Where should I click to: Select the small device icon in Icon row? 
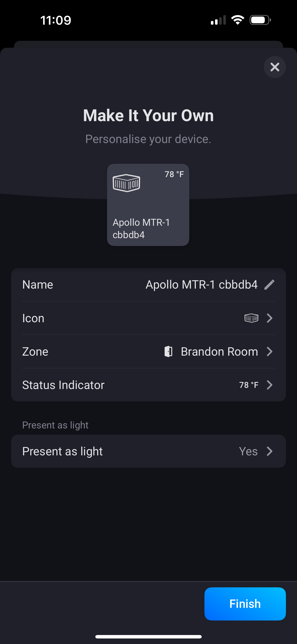point(251,318)
